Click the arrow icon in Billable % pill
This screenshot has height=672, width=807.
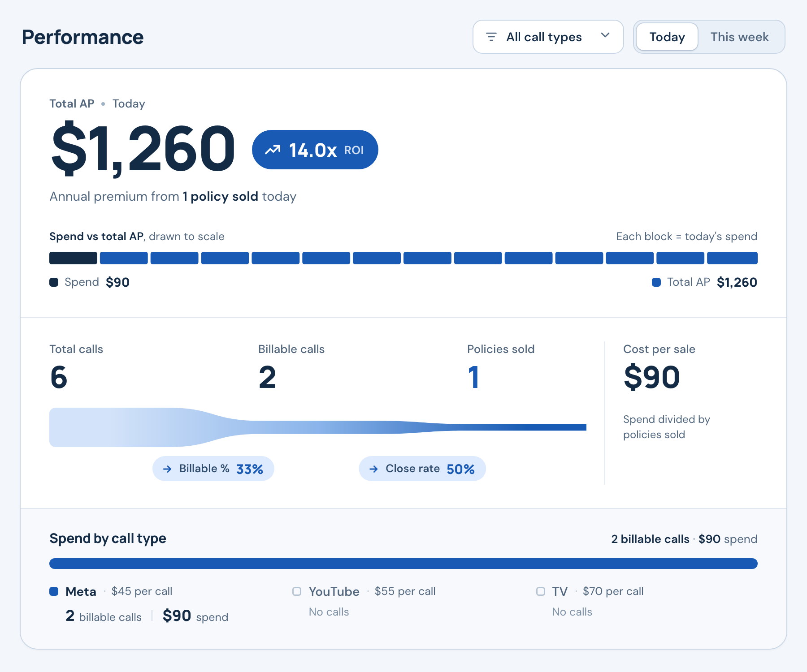(x=167, y=469)
